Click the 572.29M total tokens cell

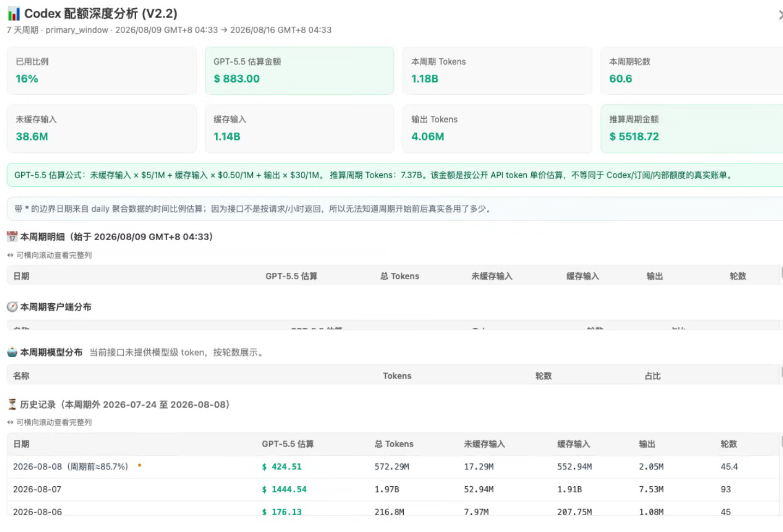[392, 467]
